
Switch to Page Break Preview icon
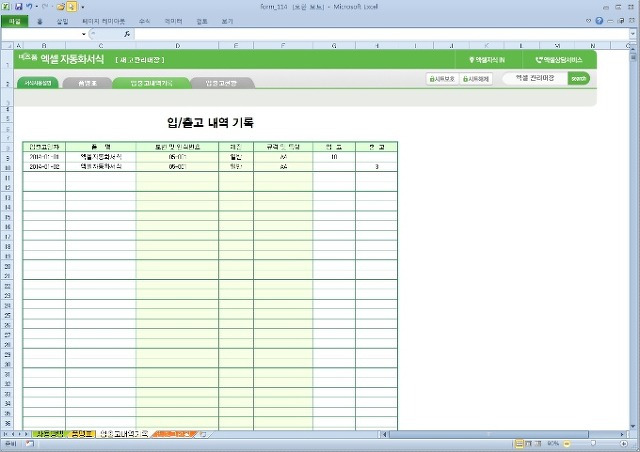point(538,444)
